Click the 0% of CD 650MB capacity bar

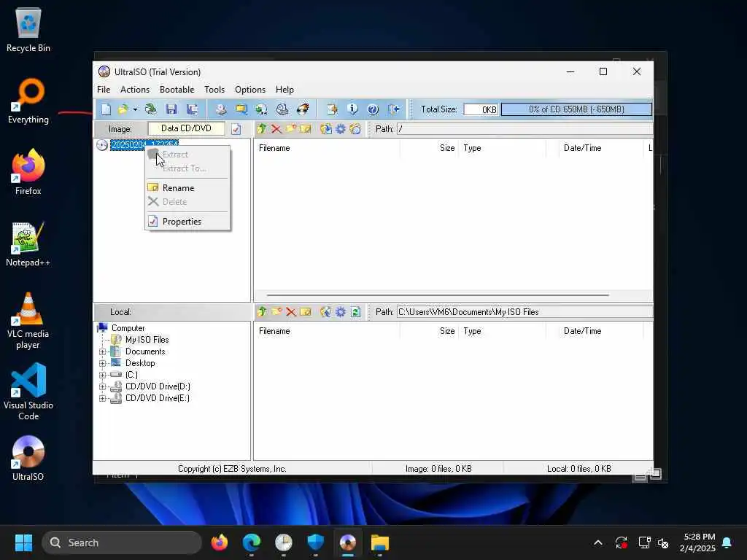coord(576,109)
